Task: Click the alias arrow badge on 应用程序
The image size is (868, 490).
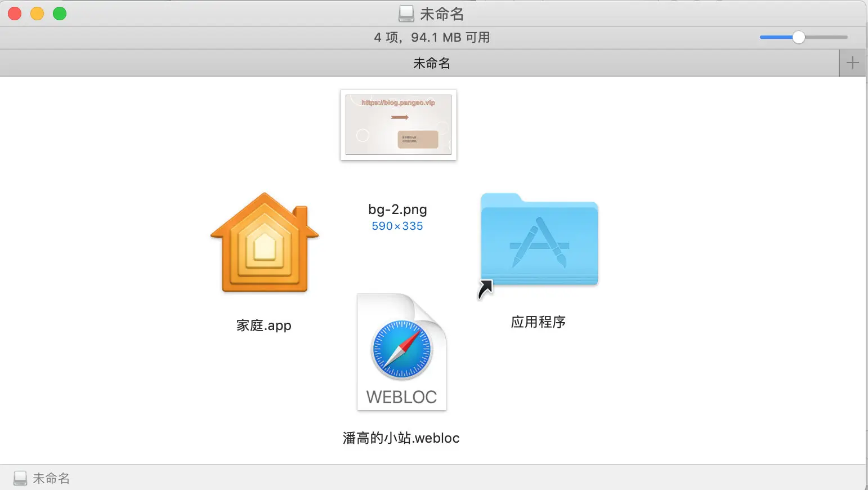Action: [485, 289]
